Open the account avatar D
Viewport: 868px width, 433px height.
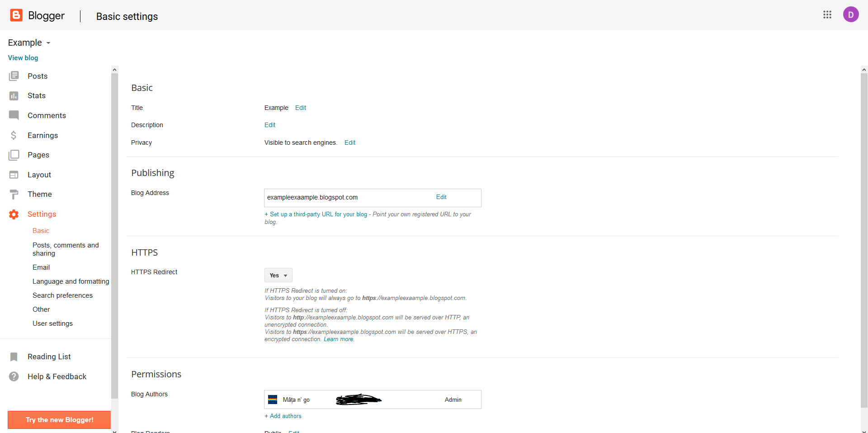851,15
